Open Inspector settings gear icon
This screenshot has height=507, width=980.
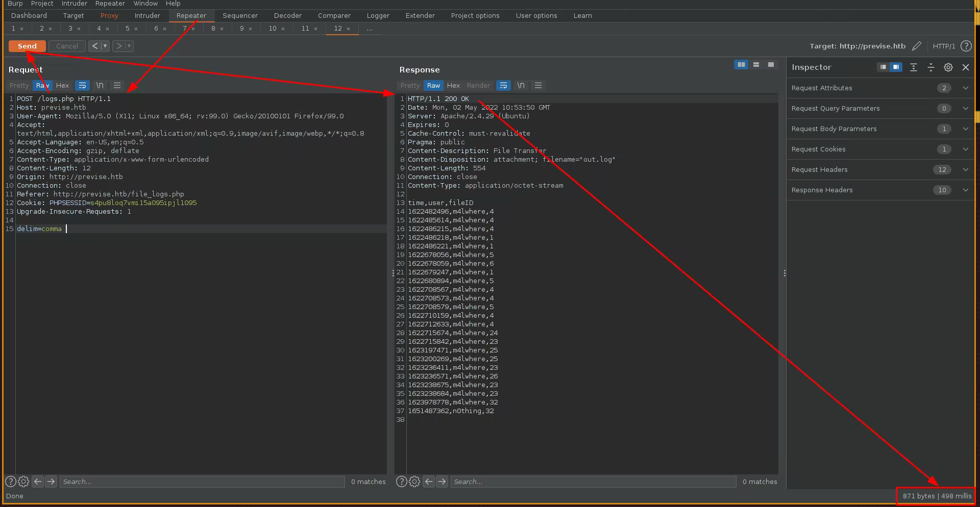(x=948, y=67)
